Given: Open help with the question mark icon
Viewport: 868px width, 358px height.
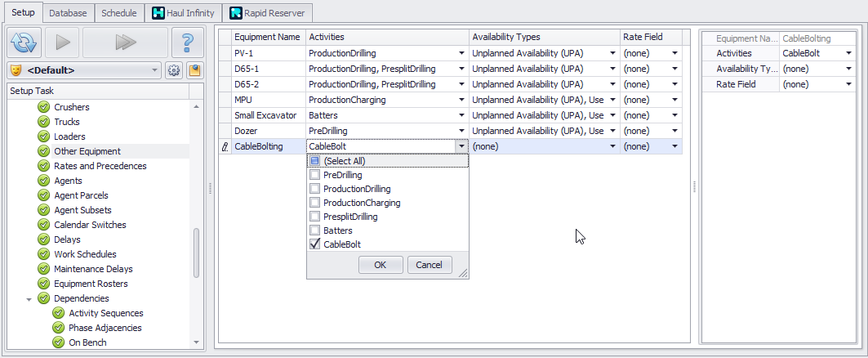Looking at the screenshot, I should 187,43.
